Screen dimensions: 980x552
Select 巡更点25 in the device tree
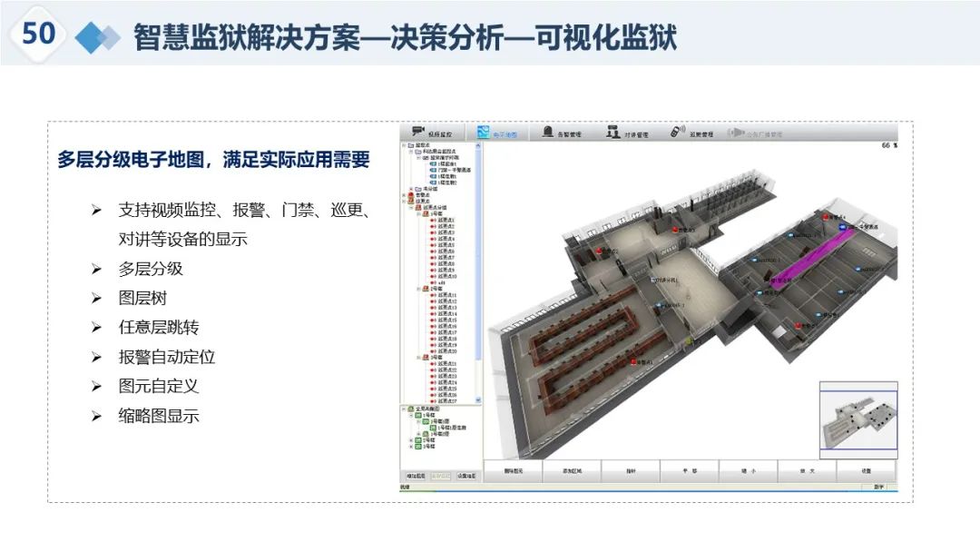click(x=447, y=389)
